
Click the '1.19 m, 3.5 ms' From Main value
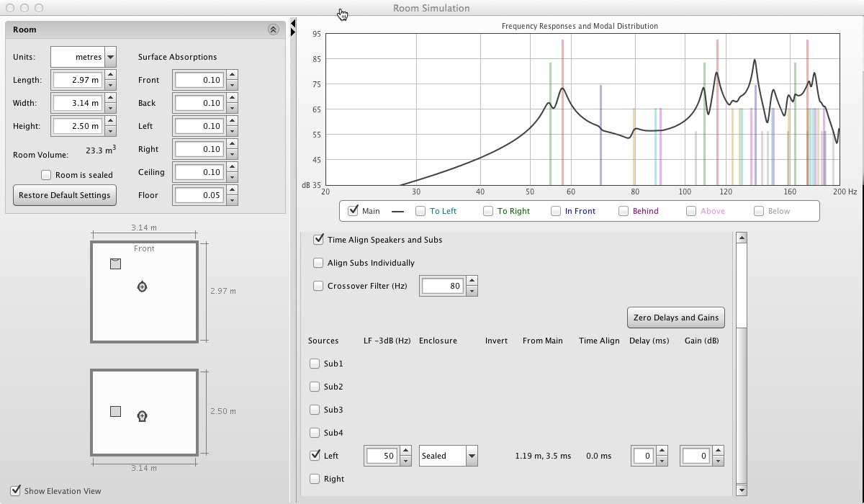click(x=543, y=456)
